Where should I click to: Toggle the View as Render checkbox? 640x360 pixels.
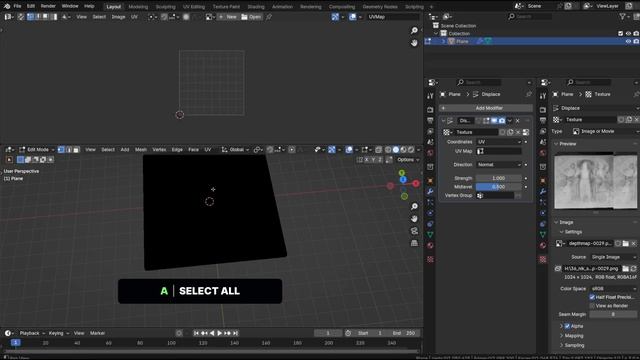tap(592, 305)
